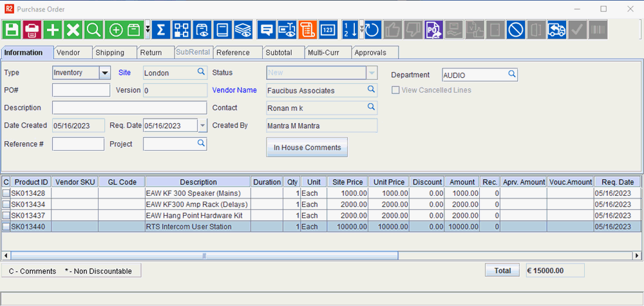The width and height of the screenshot is (644, 306).
Task: Click the delivery truck toolbar icon
Action: click(x=556, y=30)
